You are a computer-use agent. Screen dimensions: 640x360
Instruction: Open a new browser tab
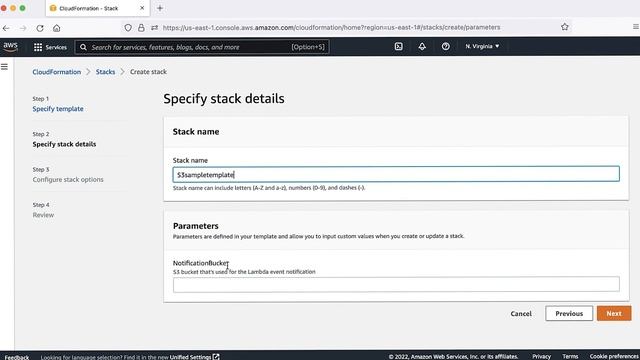click(x=160, y=8)
